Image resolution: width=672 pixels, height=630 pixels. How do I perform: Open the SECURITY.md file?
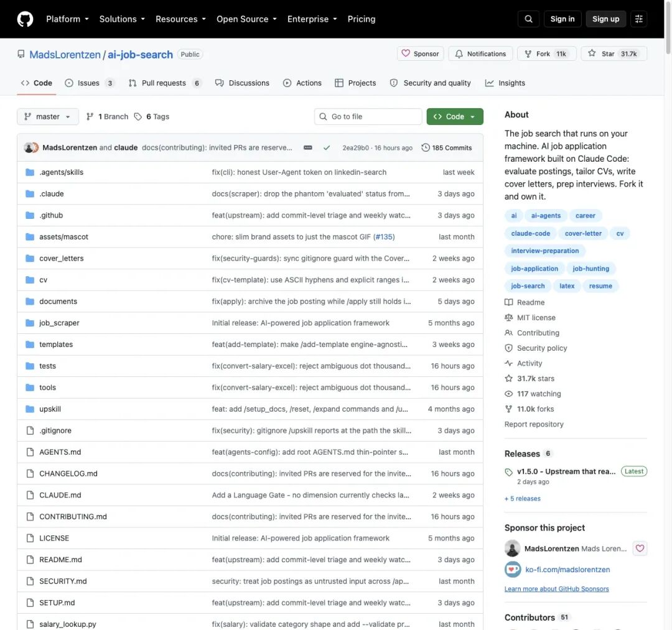click(63, 581)
